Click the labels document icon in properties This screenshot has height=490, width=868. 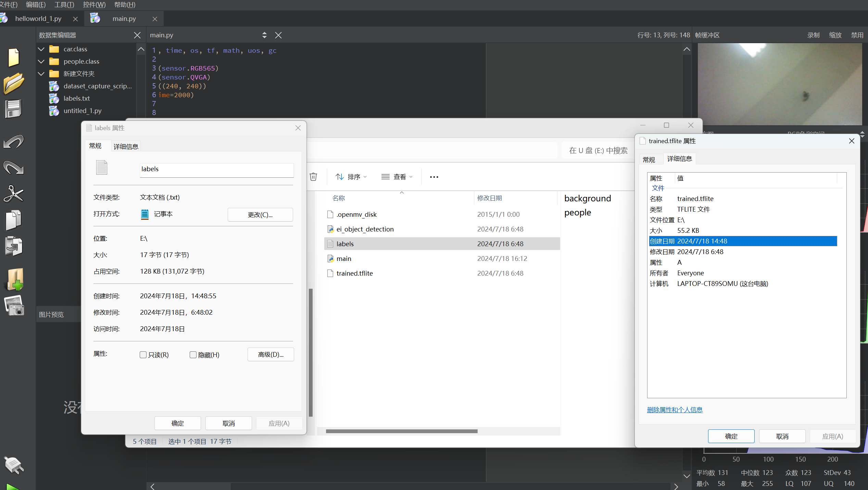(102, 167)
